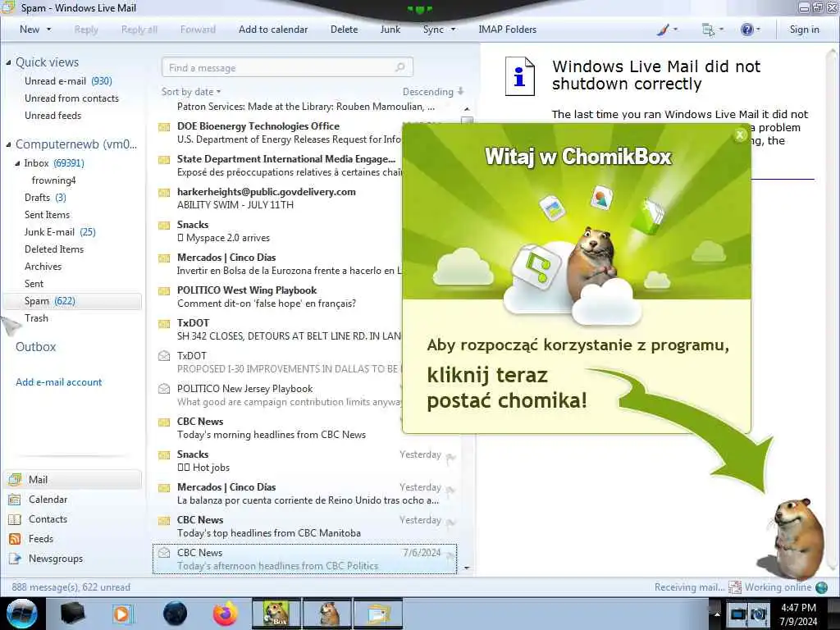
Task: Open the Drafts folder
Action: (45, 197)
